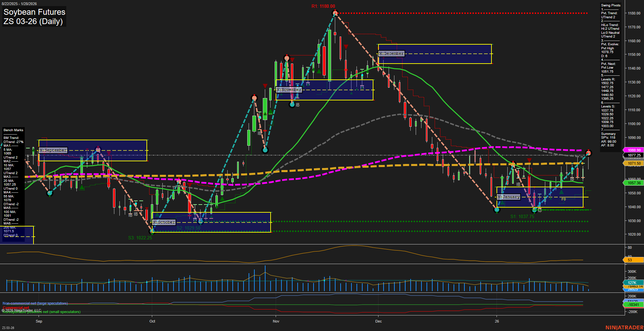Click the swing pivot globe marker at the 1180 peak
Viewport: 644px width, 331px height.
pyautogui.click(x=335, y=14)
